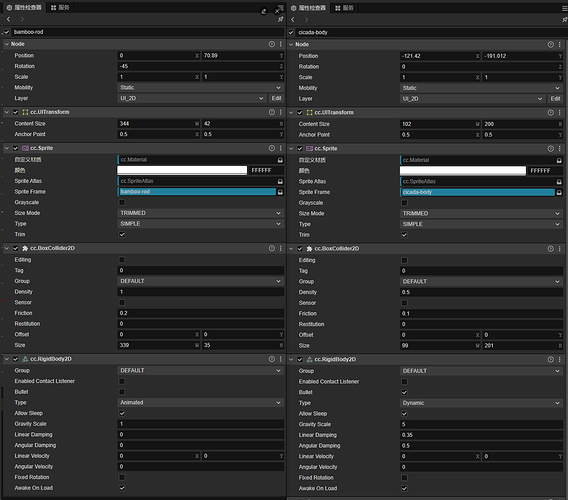Click lock icon on right cc.SpriteAtlas field
The image size is (568, 500).
pos(559,182)
